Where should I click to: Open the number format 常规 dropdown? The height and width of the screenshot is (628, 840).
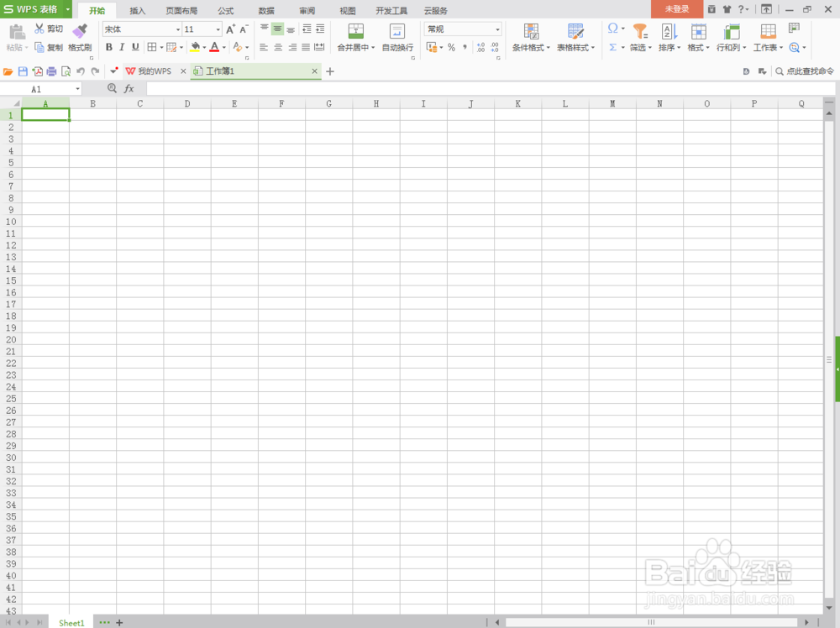[x=497, y=29]
